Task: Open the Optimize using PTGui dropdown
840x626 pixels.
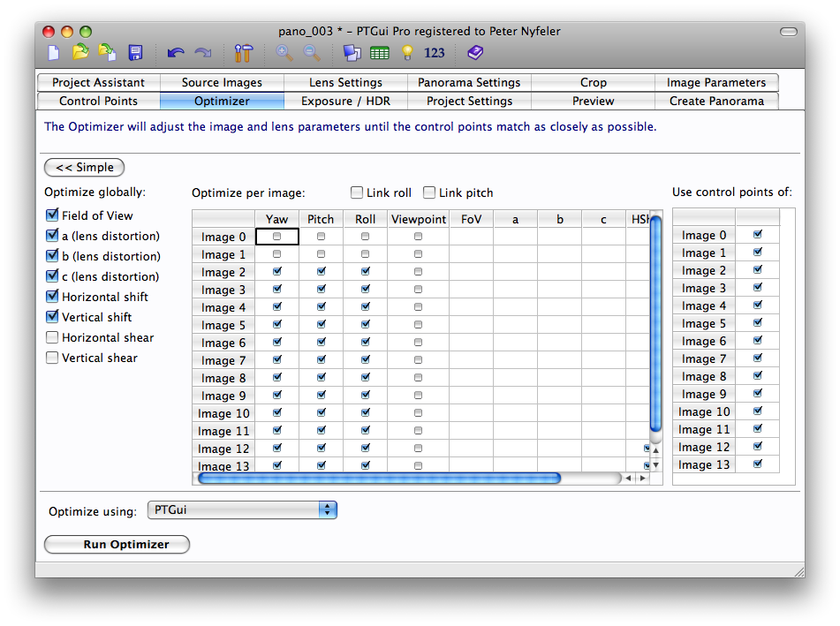Action: pos(242,510)
